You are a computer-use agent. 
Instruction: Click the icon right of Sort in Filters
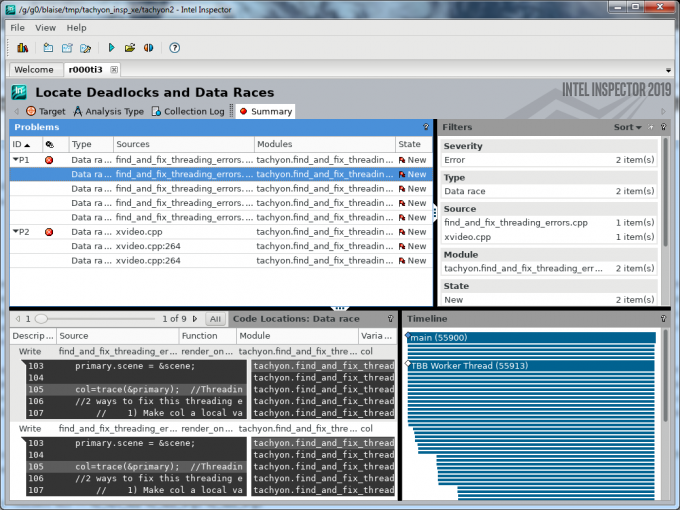coord(651,127)
